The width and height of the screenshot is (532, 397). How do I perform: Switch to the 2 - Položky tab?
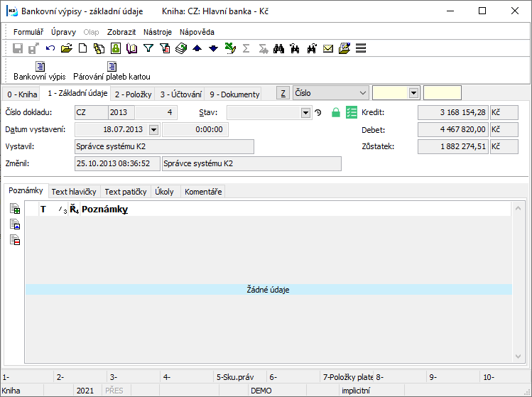click(x=133, y=94)
